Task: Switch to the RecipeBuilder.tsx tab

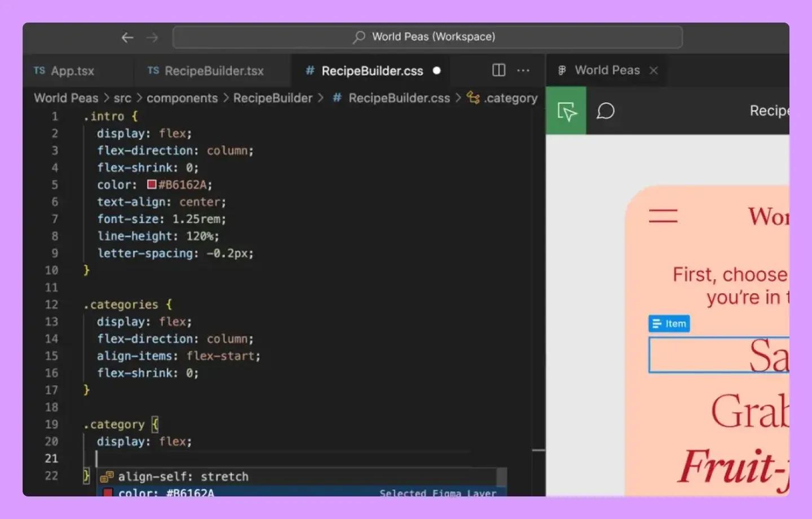Action: pyautogui.click(x=213, y=71)
